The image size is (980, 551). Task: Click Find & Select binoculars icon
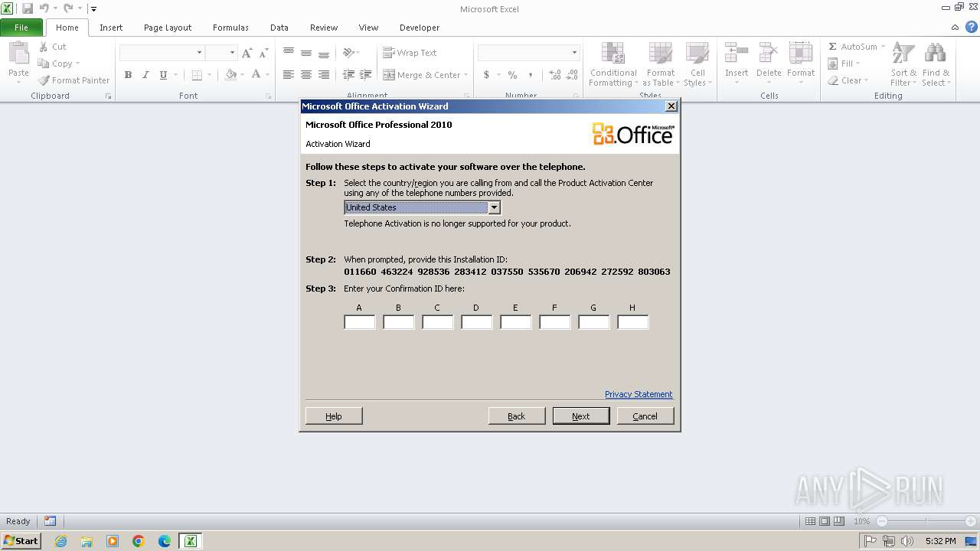coord(935,53)
